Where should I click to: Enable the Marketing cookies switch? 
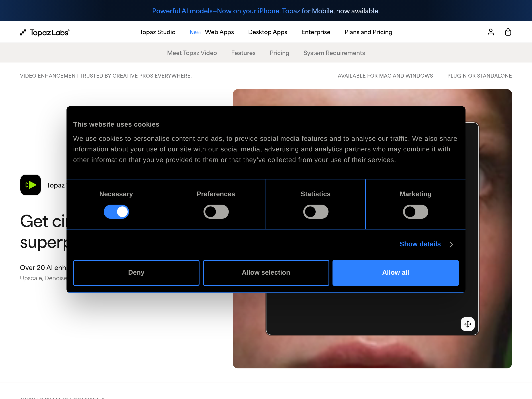pos(415,212)
